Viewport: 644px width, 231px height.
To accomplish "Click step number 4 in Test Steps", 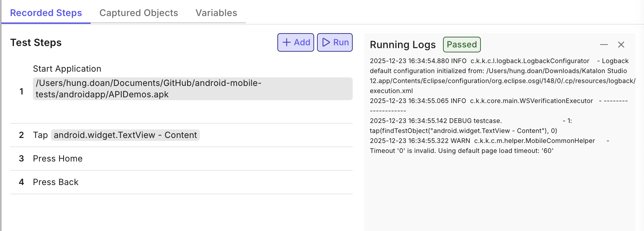I will [21, 182].
